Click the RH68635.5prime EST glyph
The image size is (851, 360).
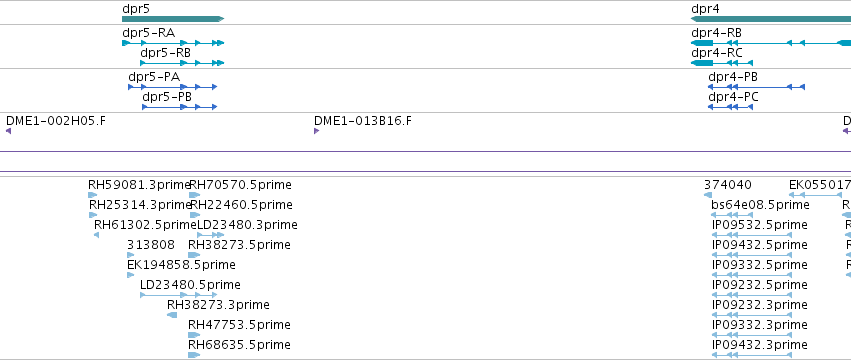(194, 355)
